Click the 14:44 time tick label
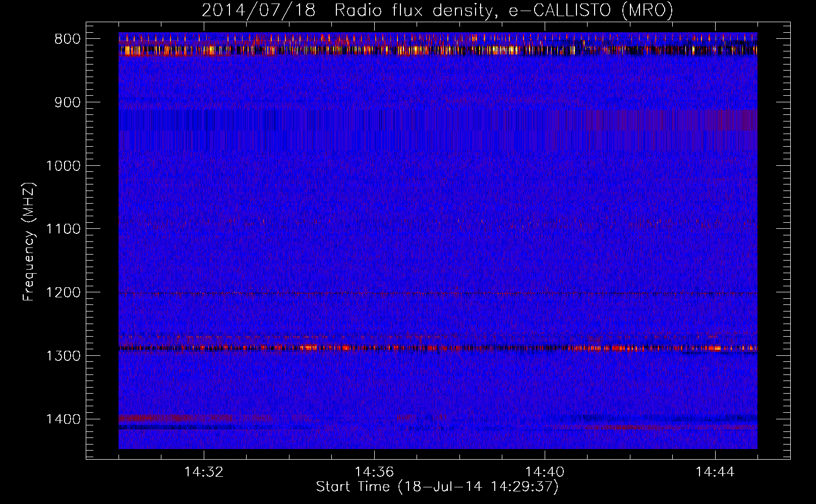 click(715, 472)
